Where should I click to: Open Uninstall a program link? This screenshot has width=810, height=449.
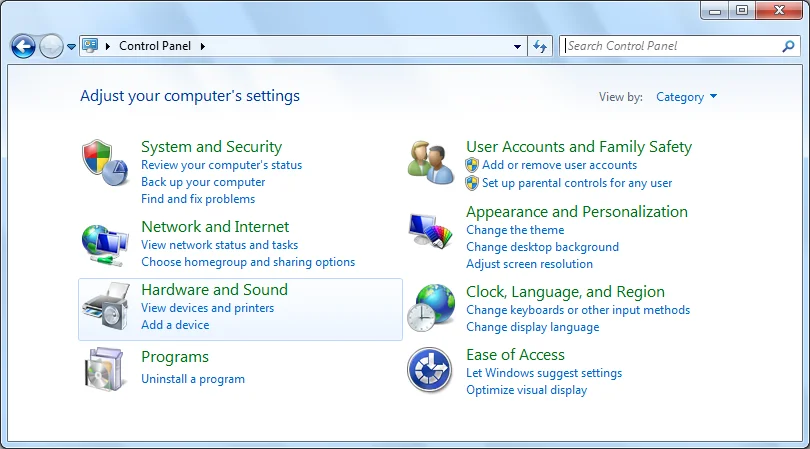click(x=193, y=379)
